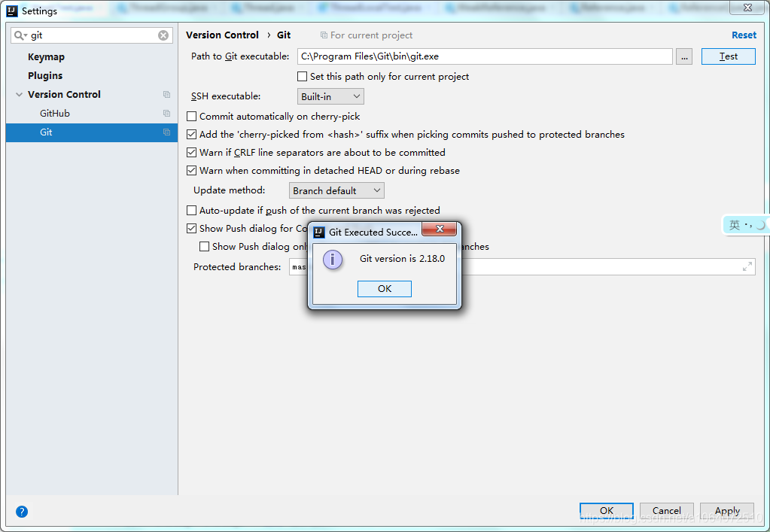Open help via question mark icon
The height and width of the screenshot is (532, 770).
(22, 512)
